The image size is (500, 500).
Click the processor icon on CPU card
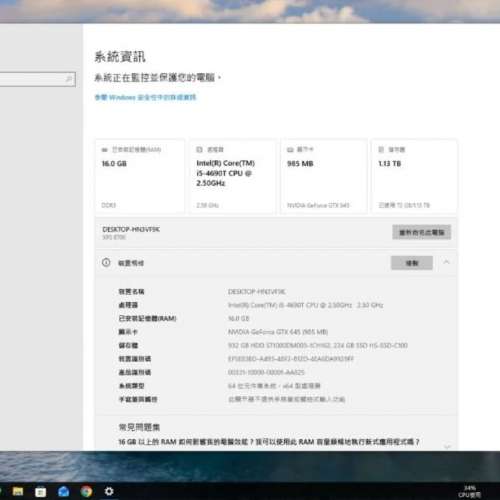199,149
